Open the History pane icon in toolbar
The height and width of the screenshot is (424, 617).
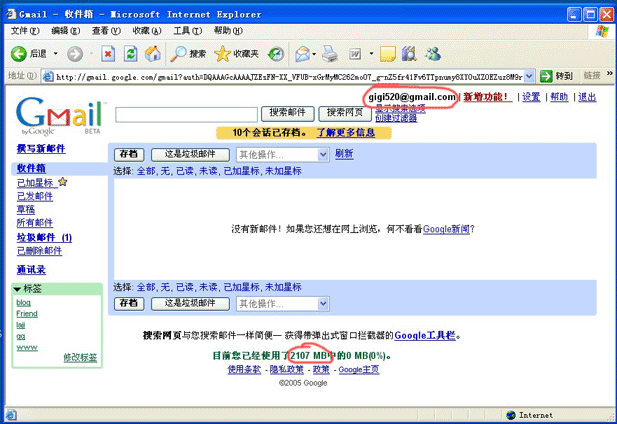[x=276, y=54]
